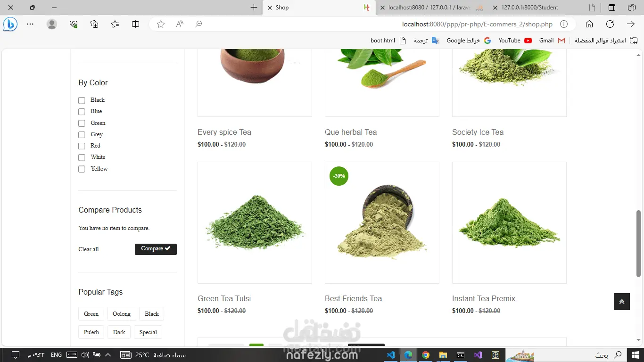Start Read aloud from address bar

(x=180, y=24)
